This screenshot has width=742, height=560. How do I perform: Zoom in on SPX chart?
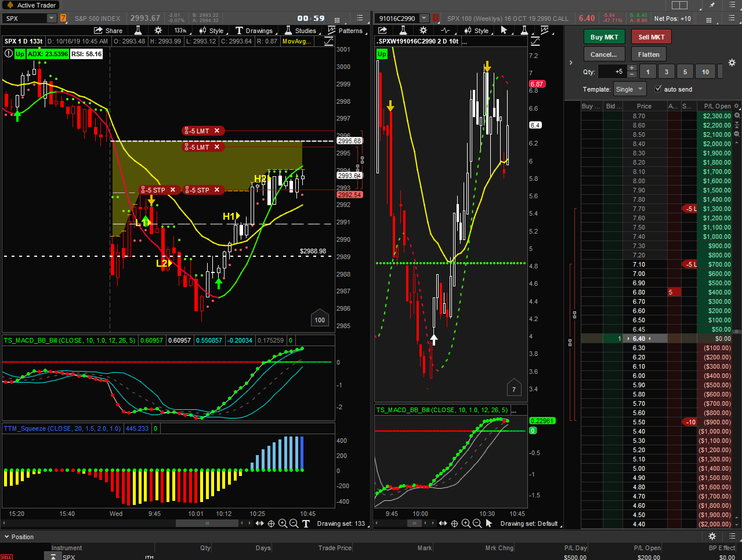(x=283, y=523)
